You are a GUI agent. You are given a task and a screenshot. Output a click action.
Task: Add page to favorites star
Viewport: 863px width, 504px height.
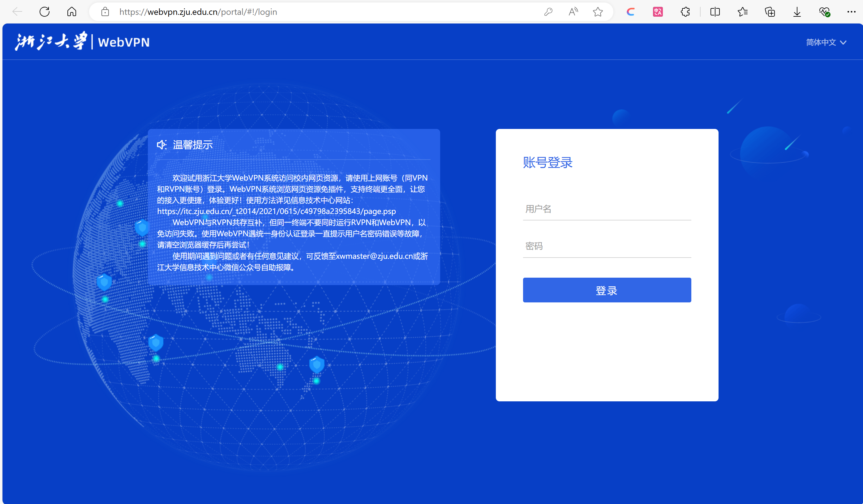[598, 12]
